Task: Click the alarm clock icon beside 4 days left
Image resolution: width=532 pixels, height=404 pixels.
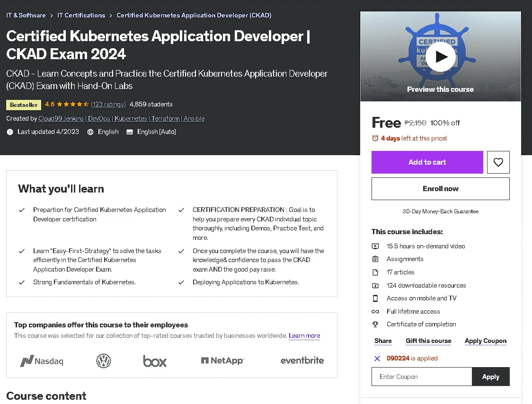Action: (x=375, y=139)
